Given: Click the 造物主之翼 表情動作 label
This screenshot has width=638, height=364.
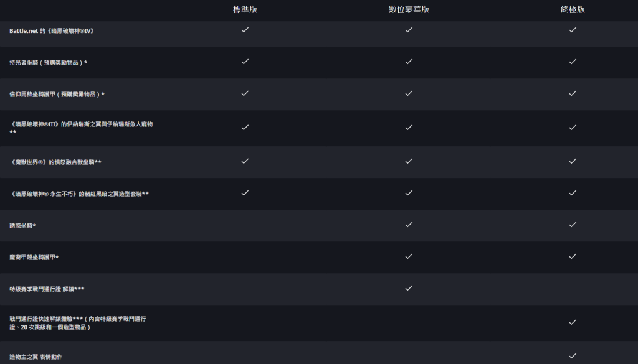Looking at the screenshot, I should (36, 357).
